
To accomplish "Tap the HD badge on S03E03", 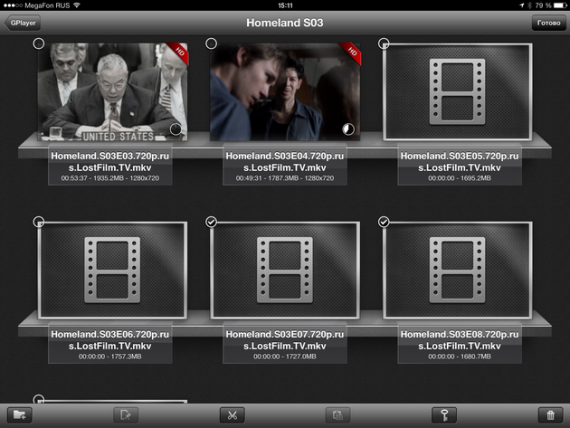I will tap(180, 52).
